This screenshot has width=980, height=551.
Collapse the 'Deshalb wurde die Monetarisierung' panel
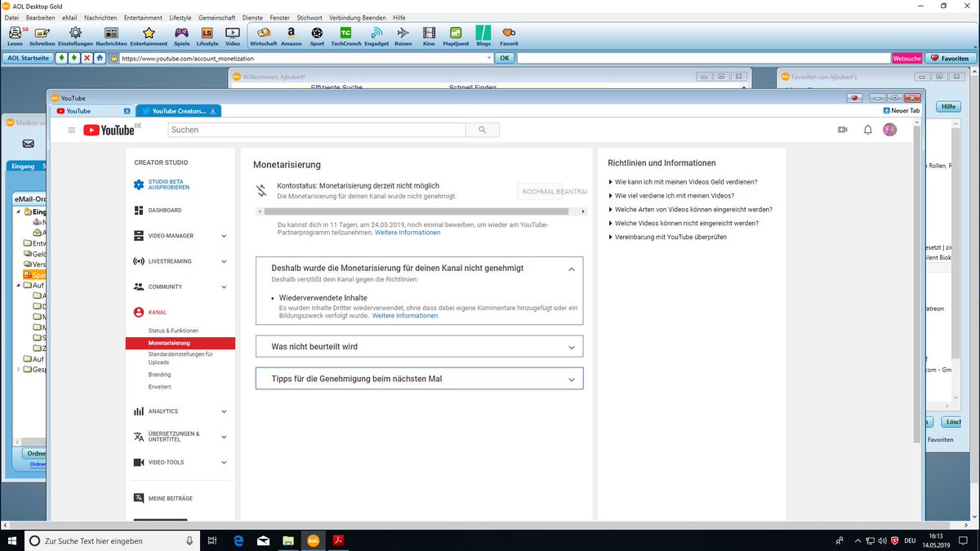[x=572, y=269]
